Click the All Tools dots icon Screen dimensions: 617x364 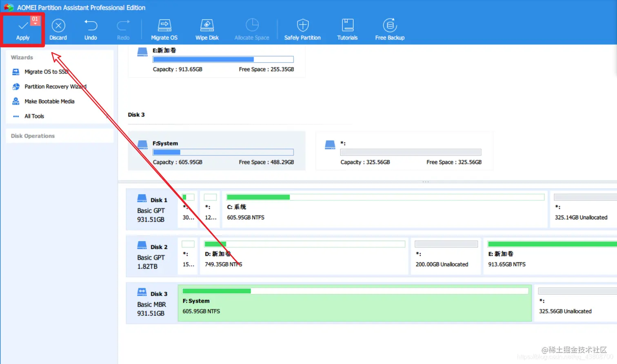click(16, 116)
